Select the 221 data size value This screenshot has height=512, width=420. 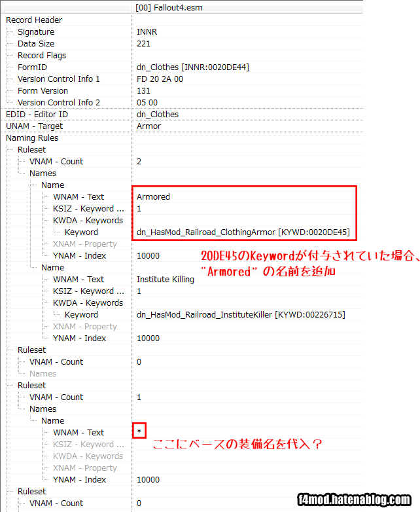point(143,43)
